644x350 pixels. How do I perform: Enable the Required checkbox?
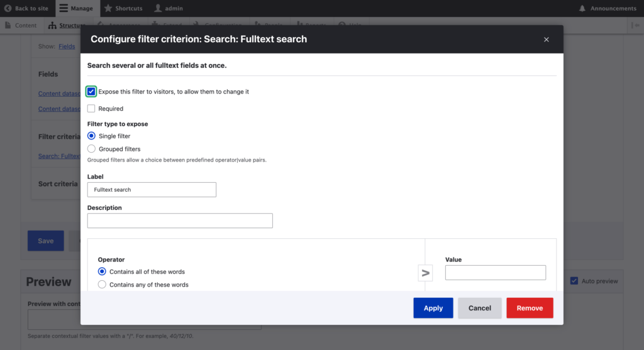(x=91, y=109)
